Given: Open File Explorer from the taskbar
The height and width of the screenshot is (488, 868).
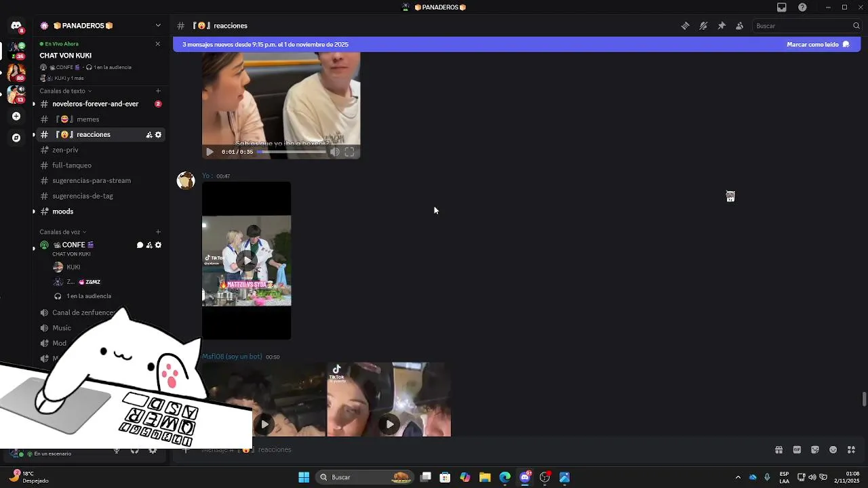Looking at the screenshot, I should pyautogui.click(x=485, y=477).
